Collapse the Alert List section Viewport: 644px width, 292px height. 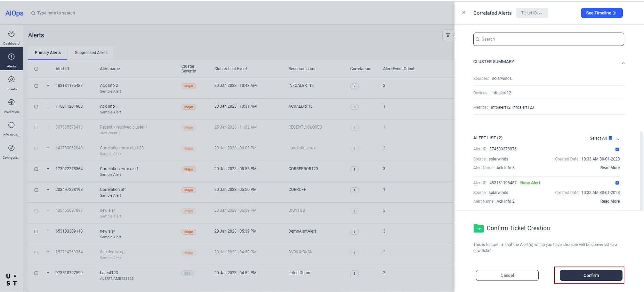tap(618, 139)
